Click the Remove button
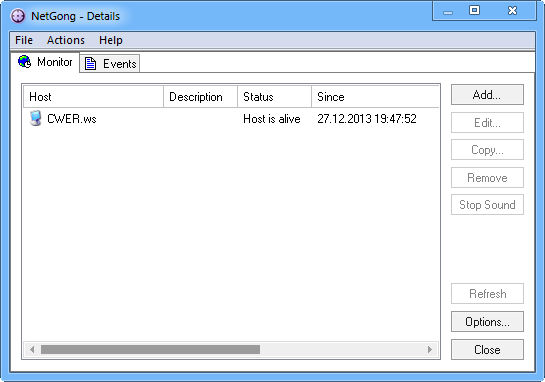 point(487,178)
